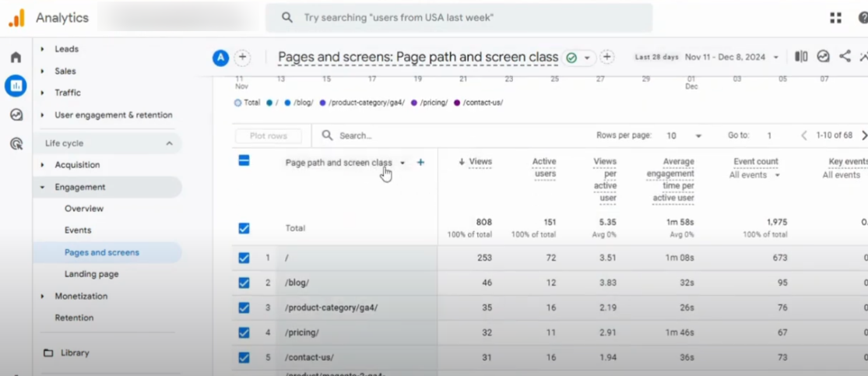Toggle Total series in chart legend
Viewport: 868px width, 376px height.
(x=248, y=103)
